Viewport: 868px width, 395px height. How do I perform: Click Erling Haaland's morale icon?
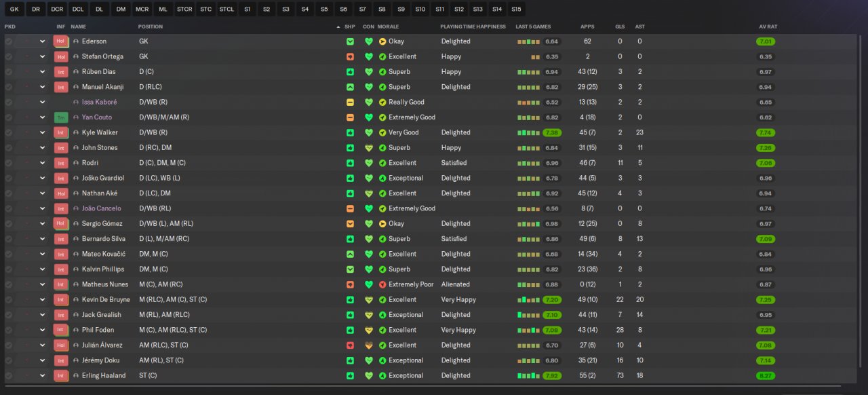point(382,375)
